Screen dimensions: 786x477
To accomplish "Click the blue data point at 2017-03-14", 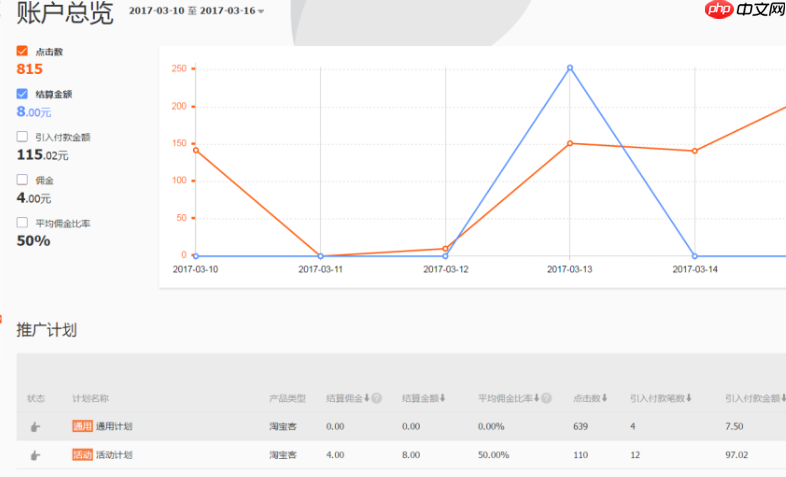I will point(695,256).
